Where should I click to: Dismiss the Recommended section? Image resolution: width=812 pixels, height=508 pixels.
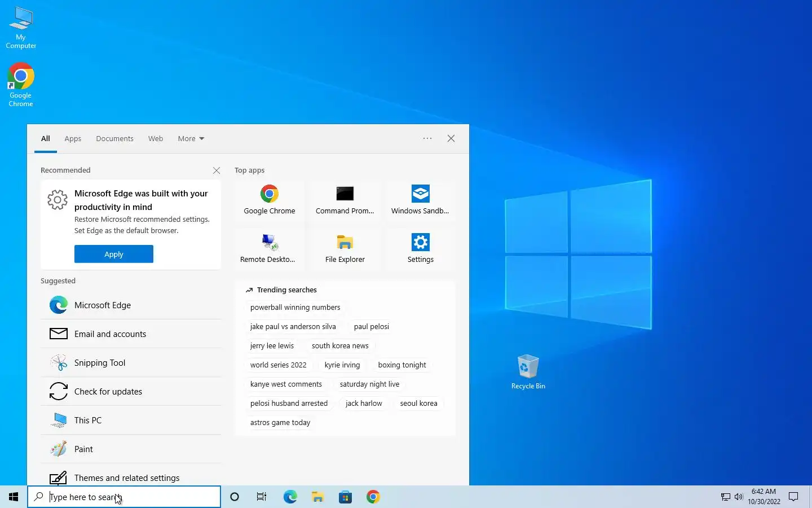pos(217,170)
